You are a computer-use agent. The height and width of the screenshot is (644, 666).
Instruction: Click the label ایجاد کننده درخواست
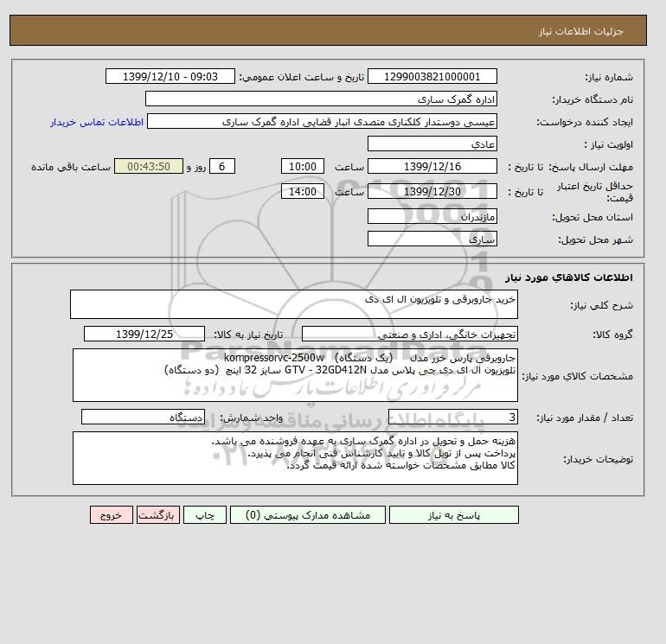click(585, 122)
